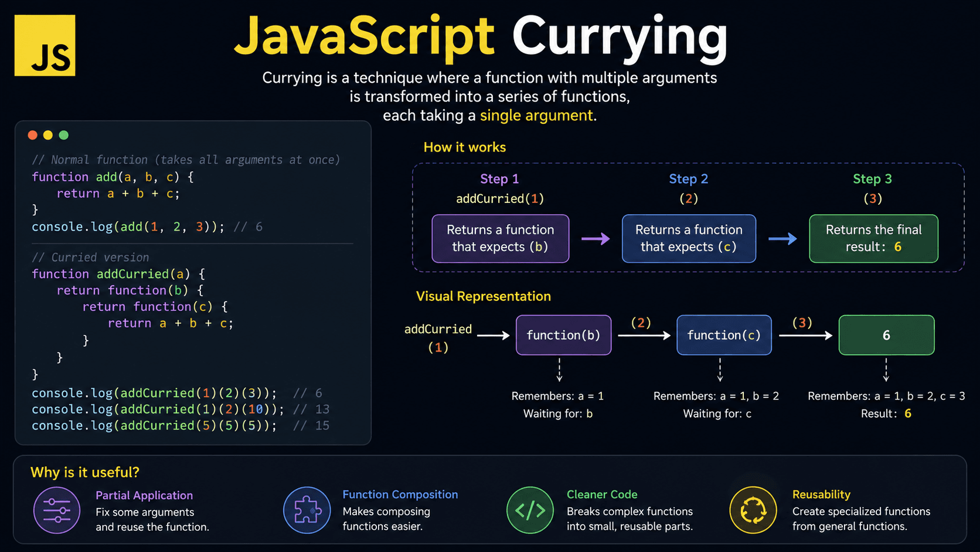
Task: Click the Partial Application sliders icon
Action: coord(57,510)
